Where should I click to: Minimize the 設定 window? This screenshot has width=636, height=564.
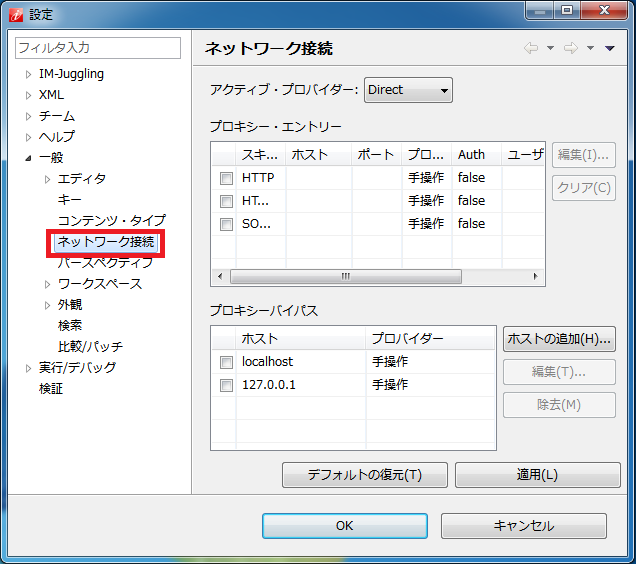pyautogui.click(x=540, y=10)
